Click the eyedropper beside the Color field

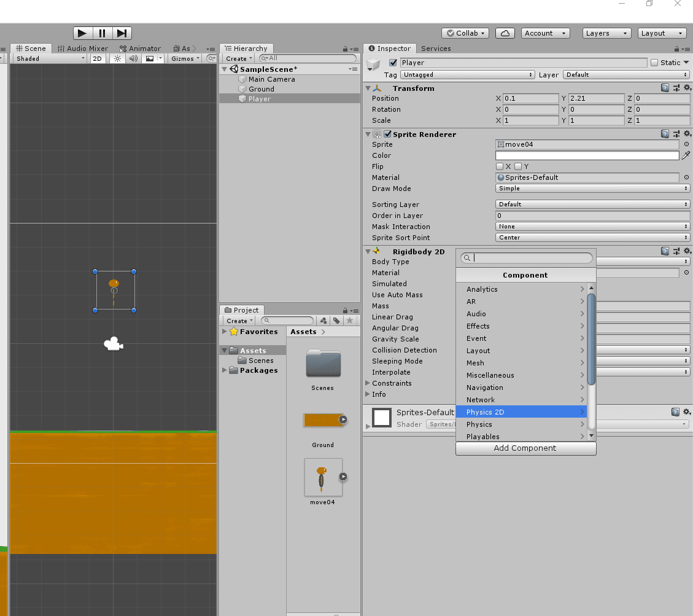pos(686,155)
